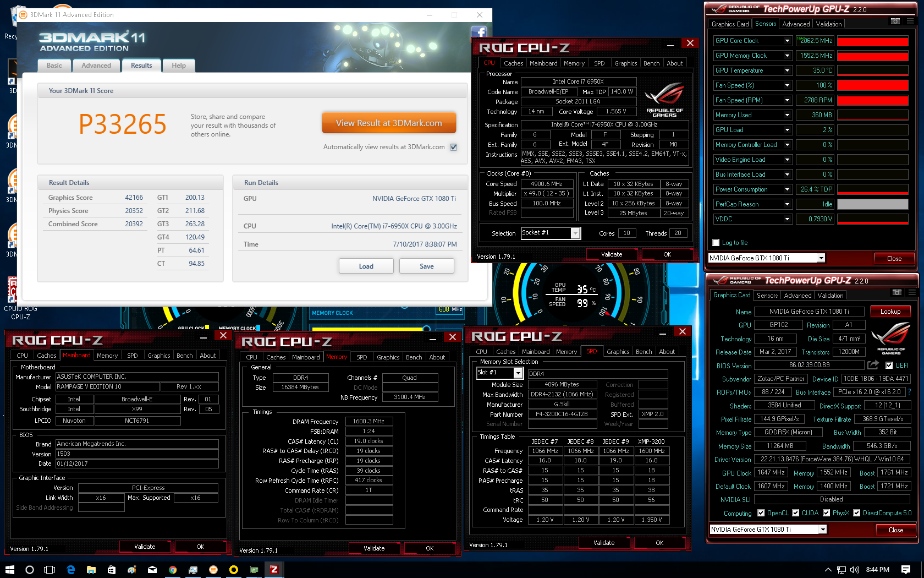Click the GPU Temperature sensor graph

tap(872, 70)
